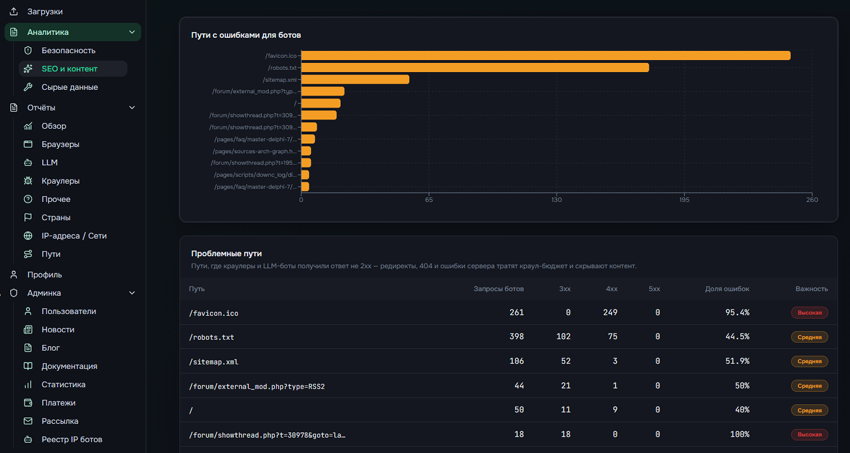Click the Высокая badge in /favicon.ico row

coord(809,313)
